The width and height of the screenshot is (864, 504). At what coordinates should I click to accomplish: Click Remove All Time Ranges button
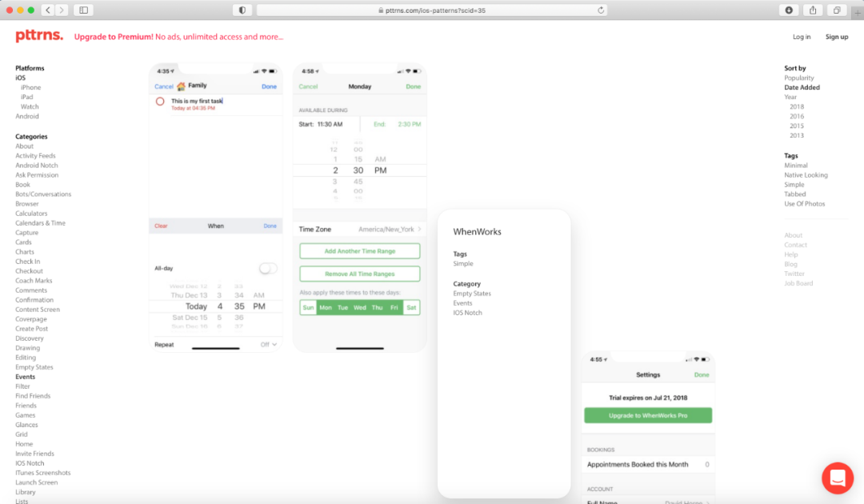tap(360, 274)
